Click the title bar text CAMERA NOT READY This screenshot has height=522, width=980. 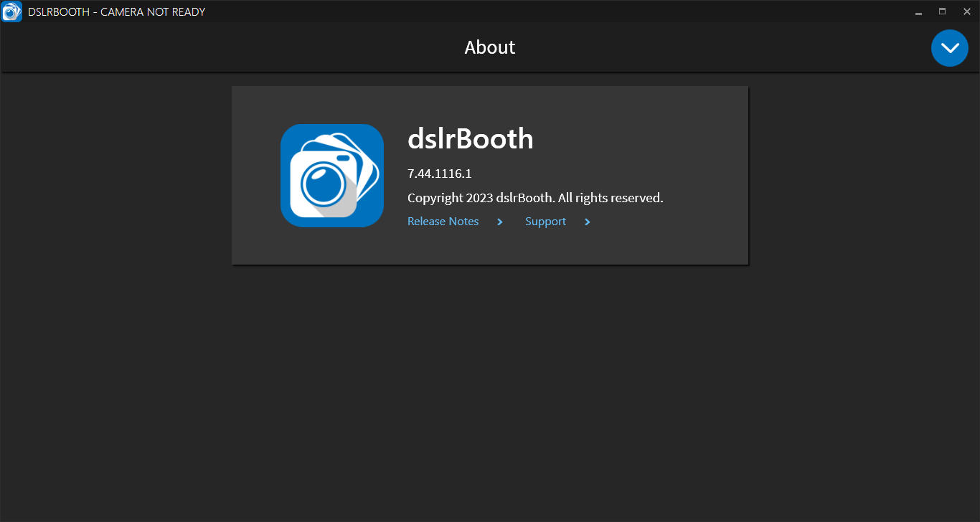click(x=153, y=11)
